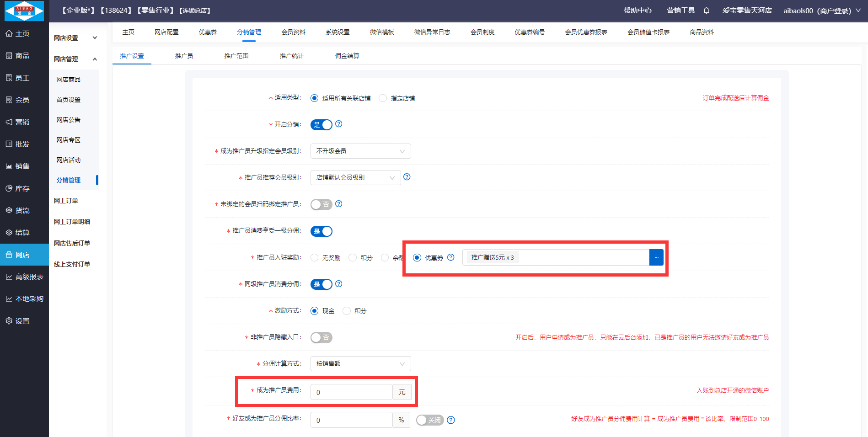Click help icon next to 推广员推荐会员级别 dropdown
Screen dimensions: 868x437
407,177
